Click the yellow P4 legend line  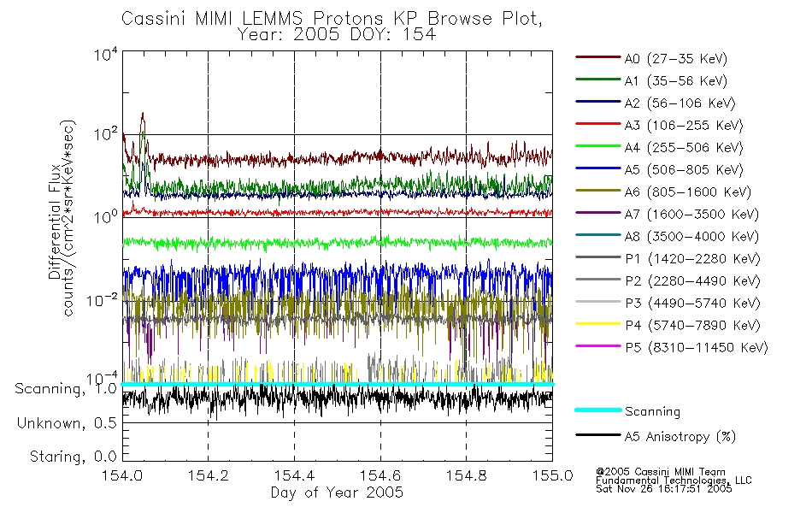598,324
